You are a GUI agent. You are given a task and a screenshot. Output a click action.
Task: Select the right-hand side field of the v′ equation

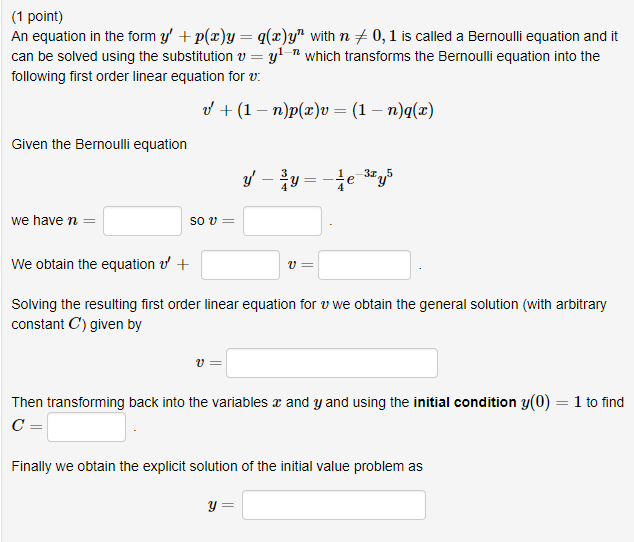click(364, 265)
